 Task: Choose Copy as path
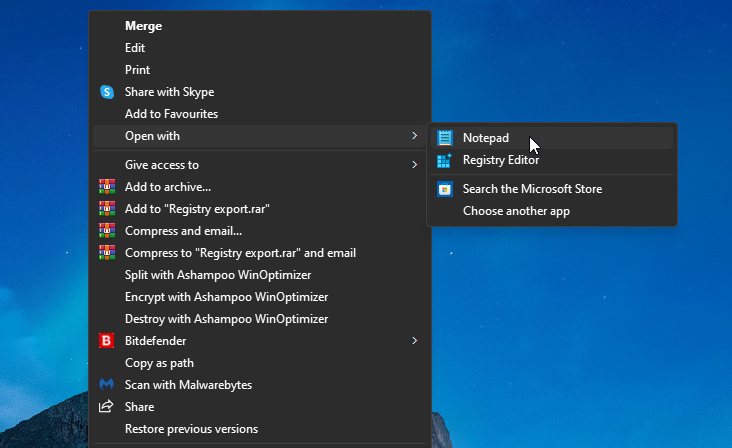click(159, 363)
